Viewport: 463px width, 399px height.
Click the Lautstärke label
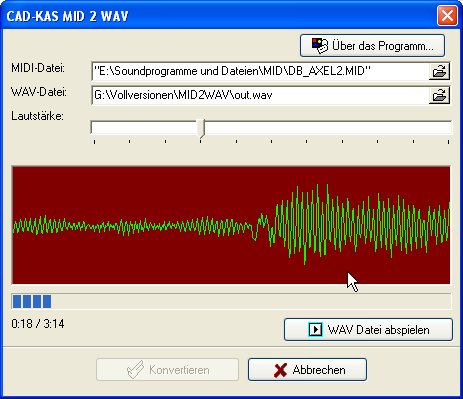[37, 116]
